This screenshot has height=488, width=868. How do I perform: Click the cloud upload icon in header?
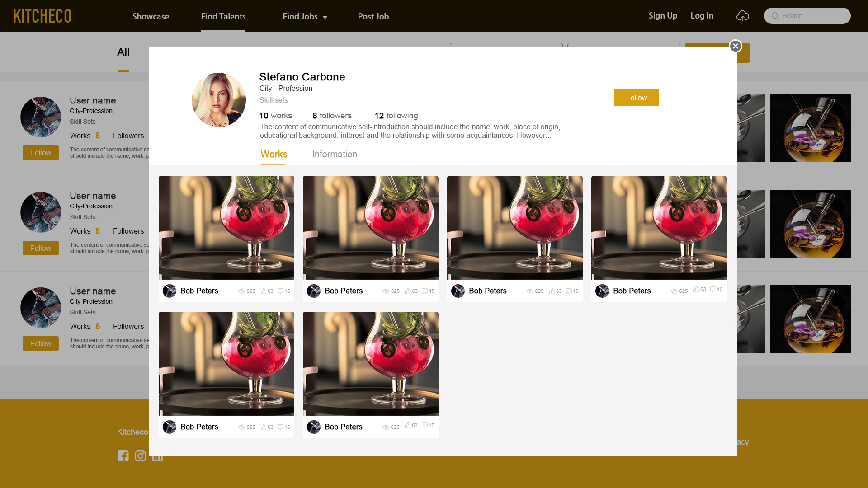[x=742, y=16]
